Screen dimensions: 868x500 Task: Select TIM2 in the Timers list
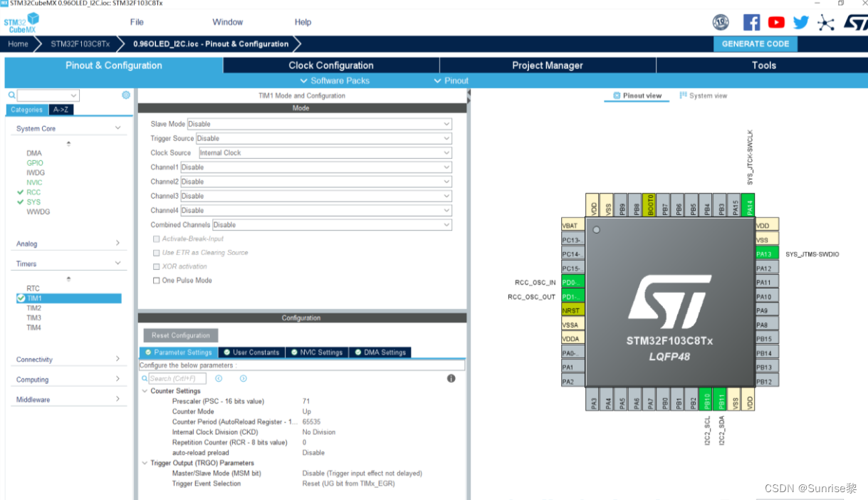coord(34,308)
